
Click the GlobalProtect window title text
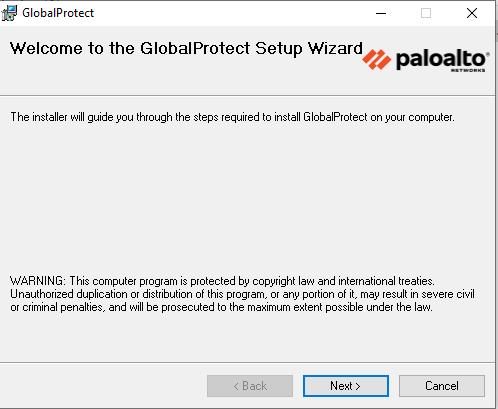58,13
